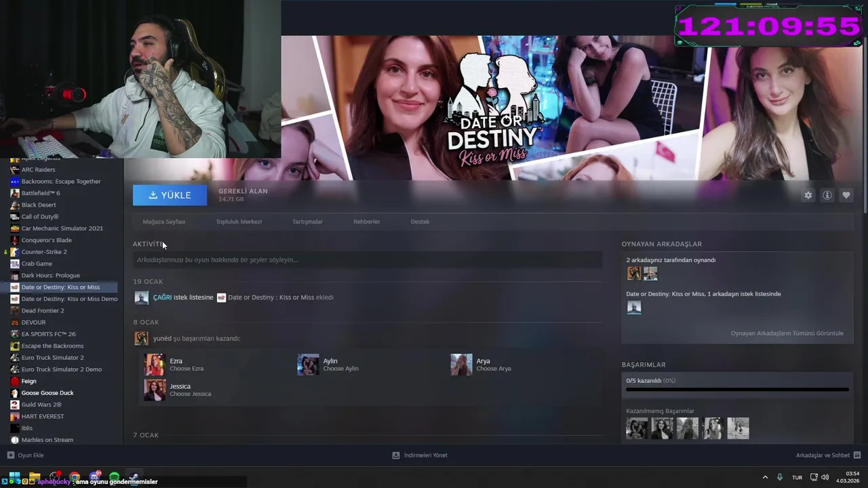Select HART EVEREST library icon

(15, 416)
